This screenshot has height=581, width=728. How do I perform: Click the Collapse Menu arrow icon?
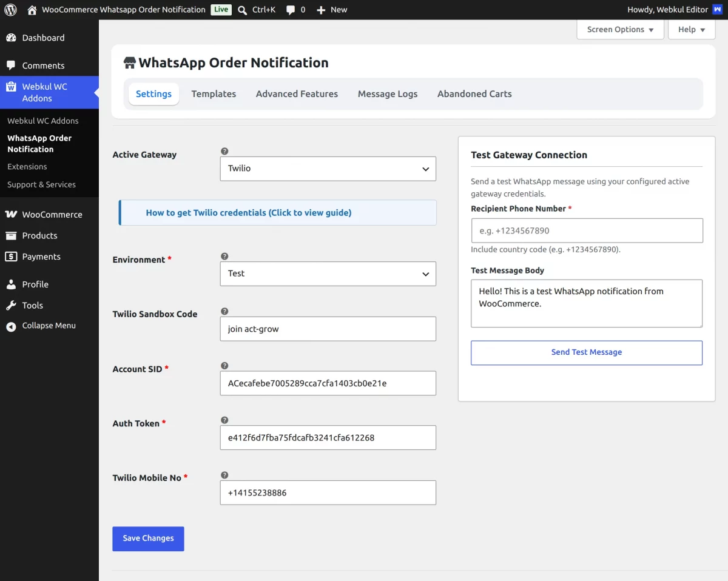11,326
